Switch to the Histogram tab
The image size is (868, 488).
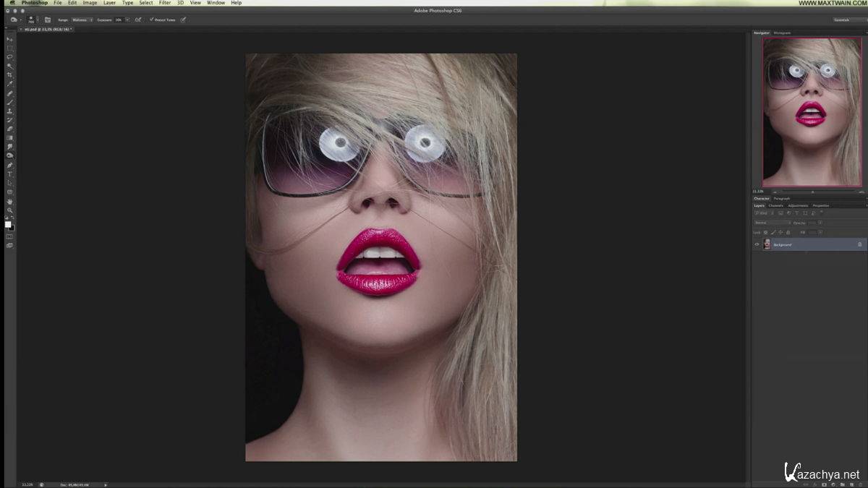point(782,33)
